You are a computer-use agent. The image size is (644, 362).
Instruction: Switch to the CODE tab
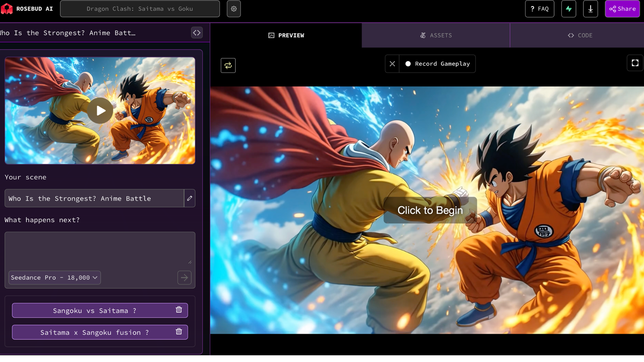tap(580, 35)
